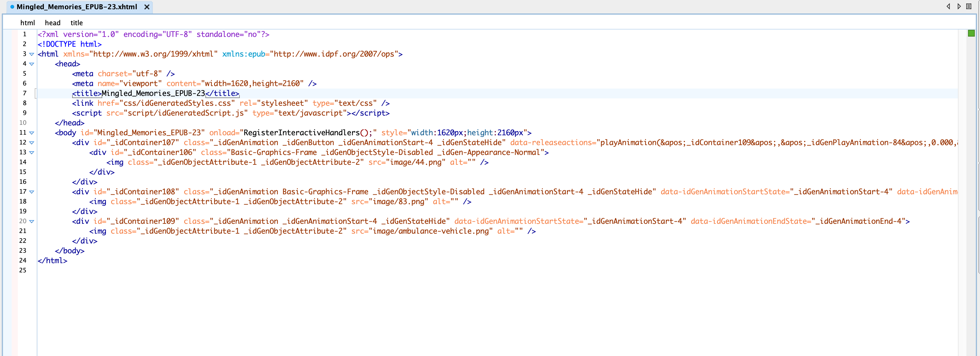Collapse the body element fold on line 11
This screenshot has width=980, height=356.
32,133
